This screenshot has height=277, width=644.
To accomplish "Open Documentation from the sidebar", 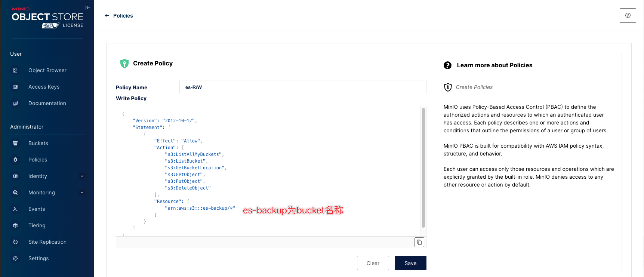I will (x=47, y=103).
